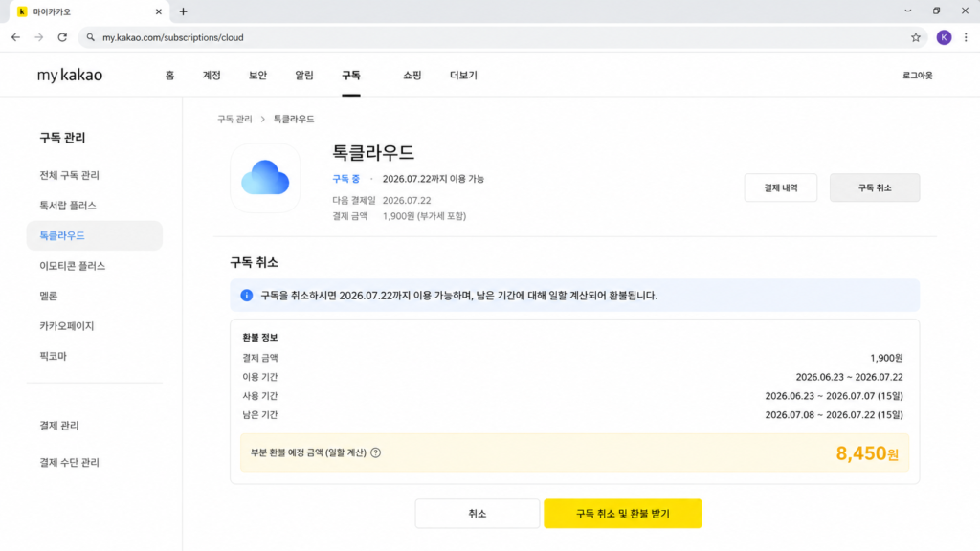Click 남은 기간 value 2026.07.08 ~ 2026.07.22
Viewport: 980px width, 551px height.
[834, 415]
